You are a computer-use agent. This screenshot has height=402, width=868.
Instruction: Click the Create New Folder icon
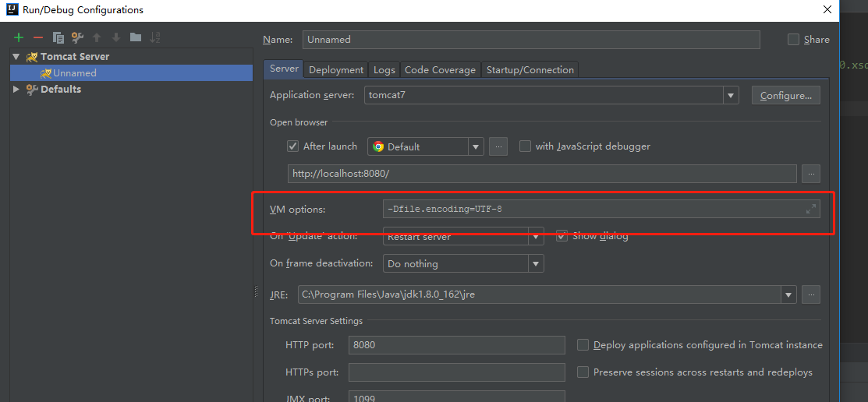click(136, 37)
